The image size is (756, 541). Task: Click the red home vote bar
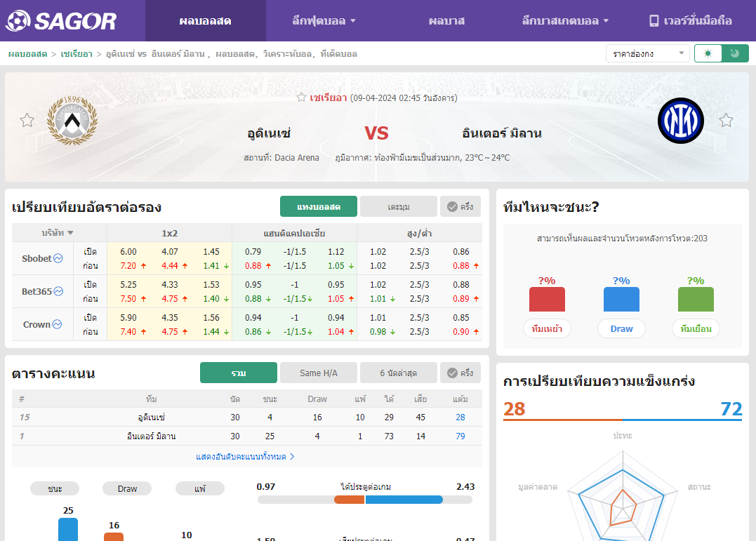548,300
